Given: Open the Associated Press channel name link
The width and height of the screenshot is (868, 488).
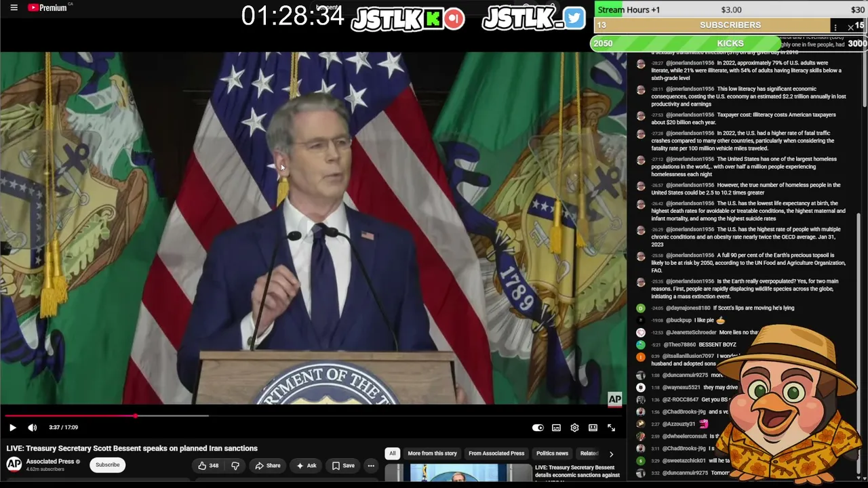Looking at the screenshot, I should click(50, 462).
